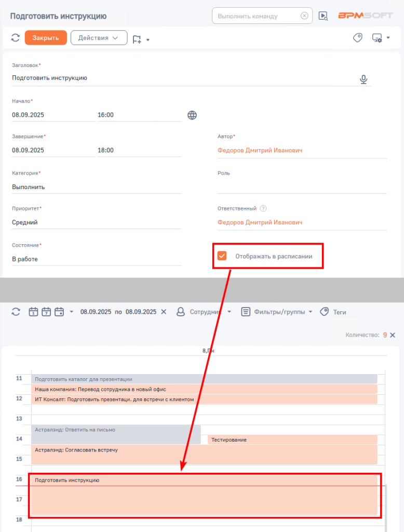The height and width of the screenshot is (532, 404).
Task: Open the page settings monitor icon
Action: 377,37
